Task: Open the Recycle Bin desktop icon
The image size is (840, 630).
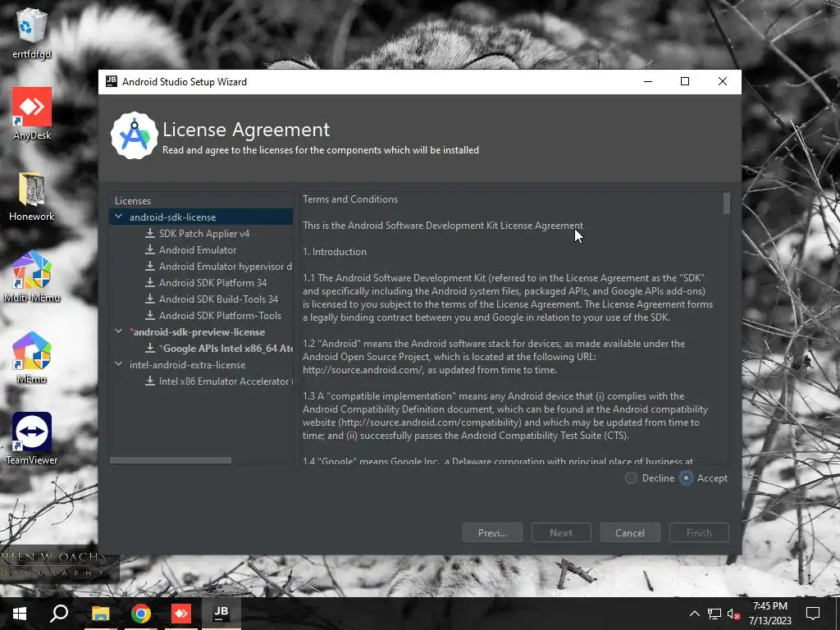Action: pos(32,33)
